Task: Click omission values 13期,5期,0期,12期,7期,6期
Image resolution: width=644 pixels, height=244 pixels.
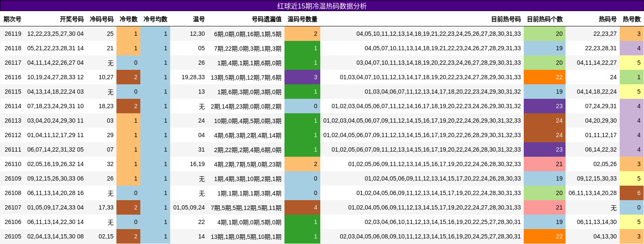Action: (x=246, y=77)
